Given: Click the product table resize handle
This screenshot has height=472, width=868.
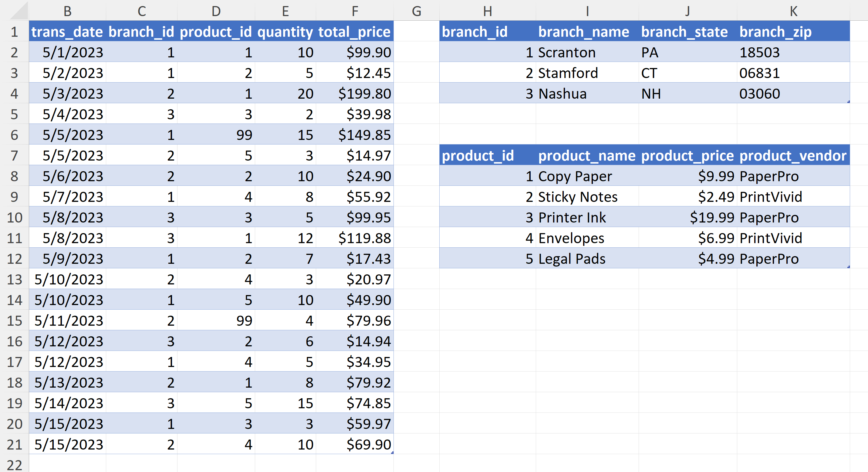Looking at the screenshot, I should (x=848, y=267).
